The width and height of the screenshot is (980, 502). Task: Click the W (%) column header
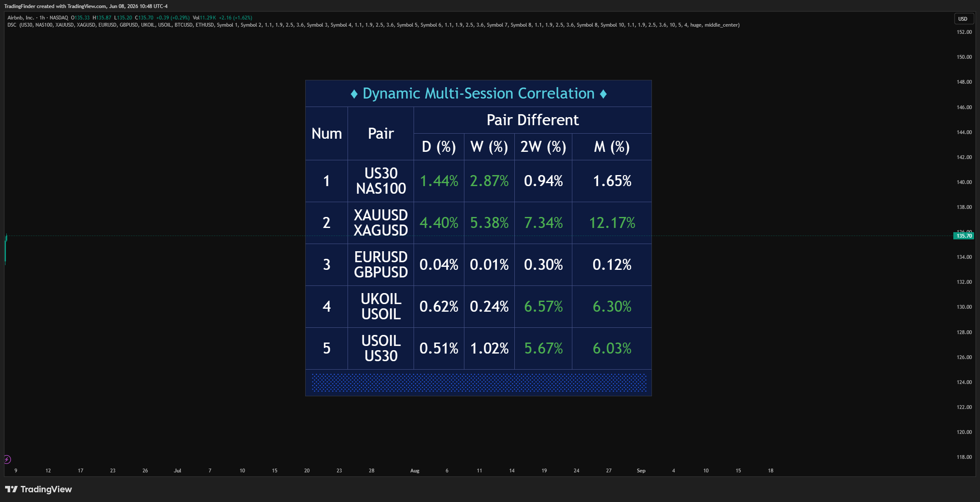click(489, 147)
